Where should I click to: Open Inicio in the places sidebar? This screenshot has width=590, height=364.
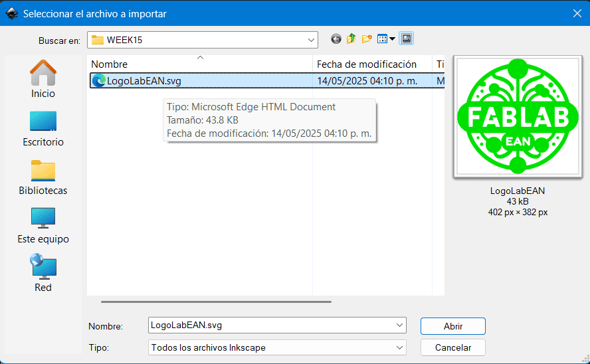43,79
